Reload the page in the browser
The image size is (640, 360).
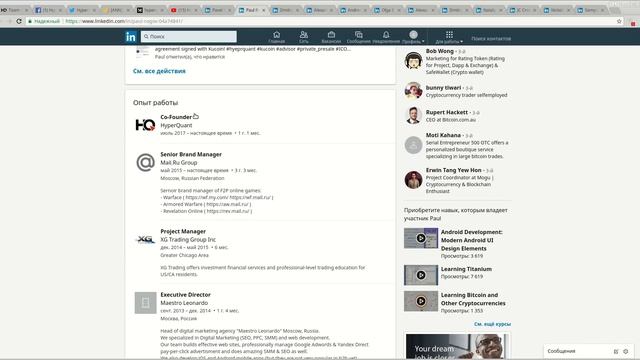(x=19, y=21)
